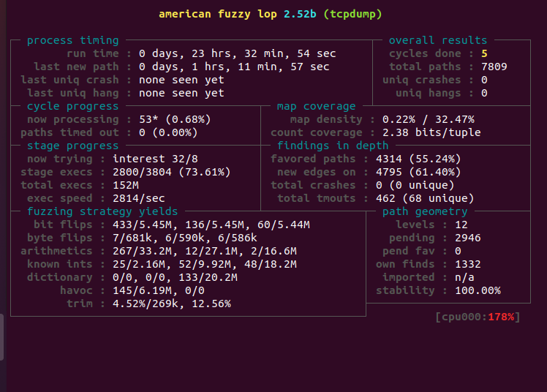Viewport: 547px width, 392px height.
Task: Click bit flips value '433/5.45M, 136/5.45M, 60/5.44M'
Action: click(x=211, y=225)
